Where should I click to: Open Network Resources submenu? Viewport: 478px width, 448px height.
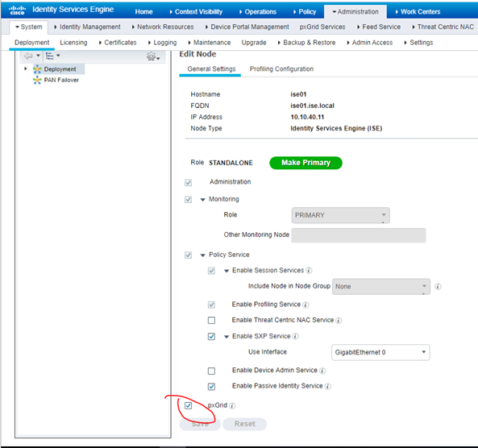(x=163, y=27)
